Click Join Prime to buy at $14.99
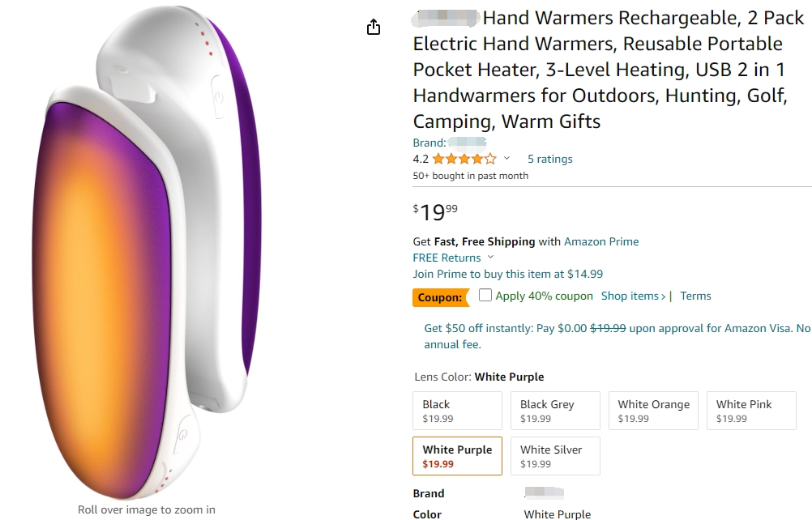The width and height of the screenshot is (812, 520). (507, 274)
